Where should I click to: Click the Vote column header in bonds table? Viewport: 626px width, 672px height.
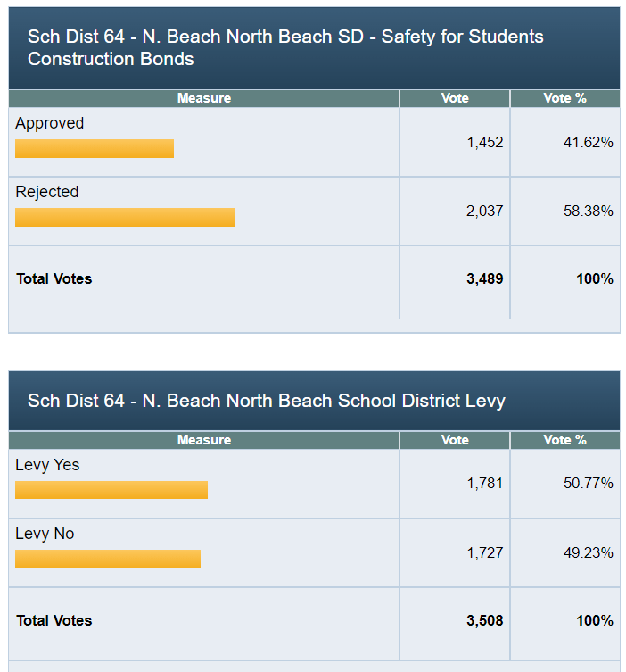pos(455,98)
